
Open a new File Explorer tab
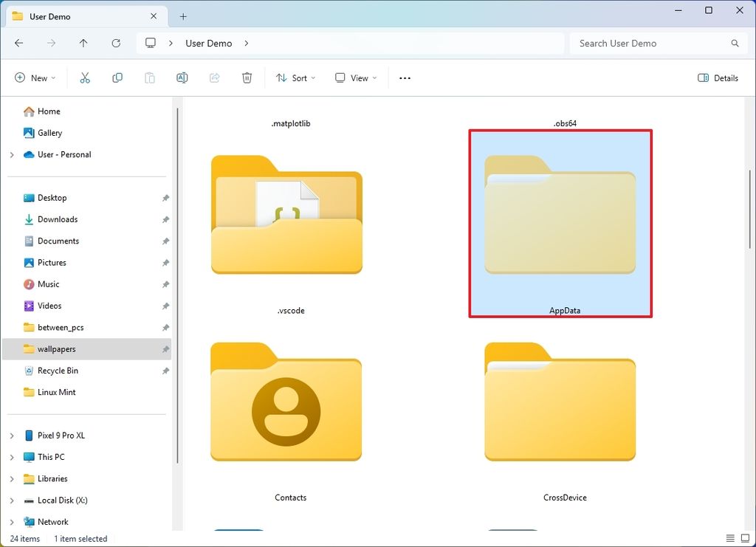click(182, 16)
